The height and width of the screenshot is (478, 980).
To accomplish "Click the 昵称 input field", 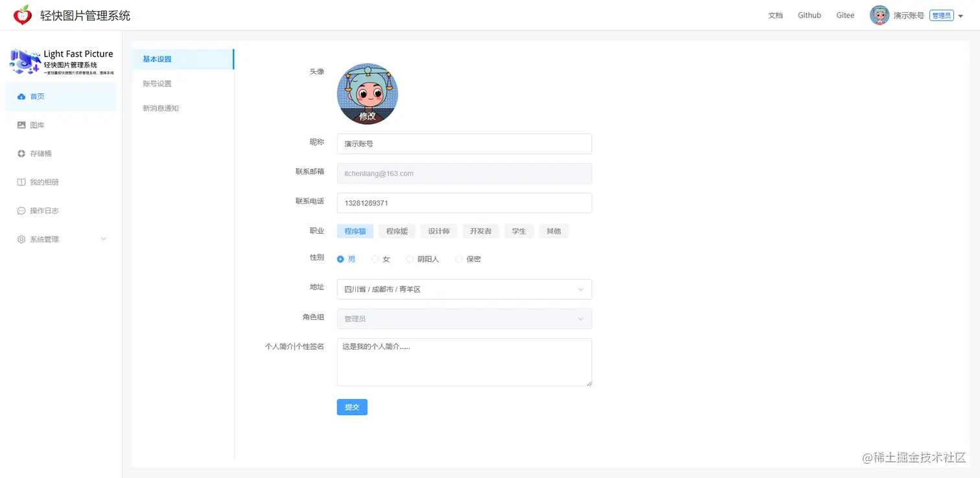I will 464,144.
